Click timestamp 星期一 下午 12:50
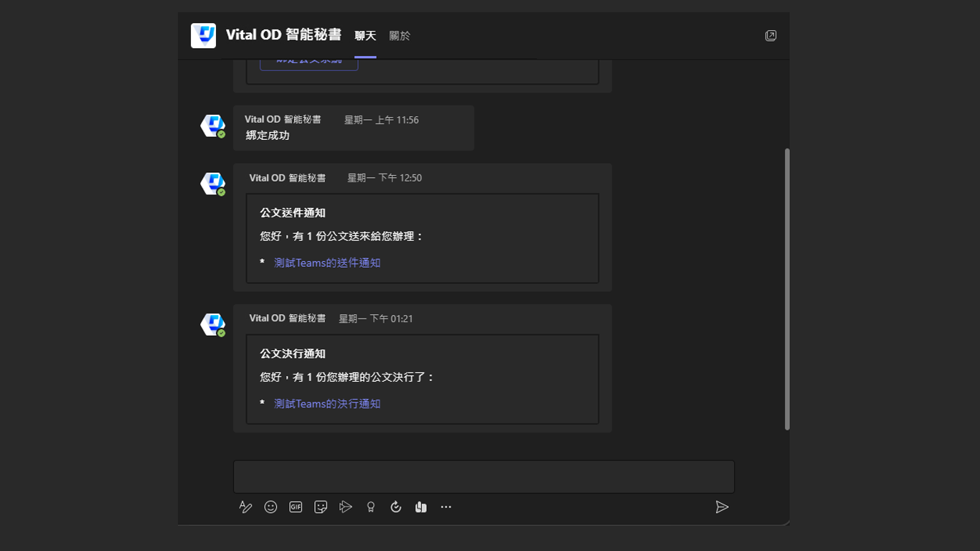 (385, 178)
